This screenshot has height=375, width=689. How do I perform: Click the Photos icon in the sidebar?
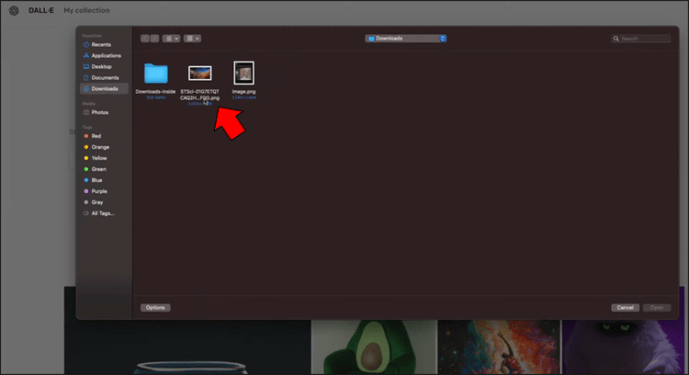pos(86,112)
